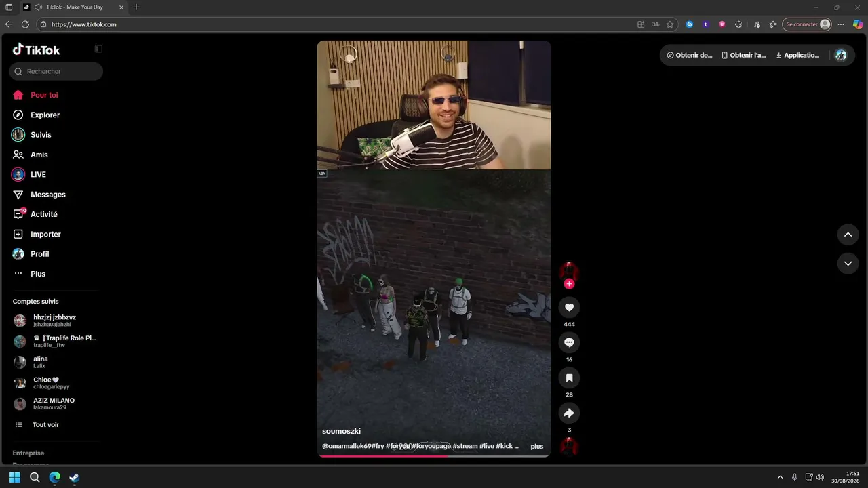
Task: Collapse the TikTok sidebar panel
Action: (98, 49)
